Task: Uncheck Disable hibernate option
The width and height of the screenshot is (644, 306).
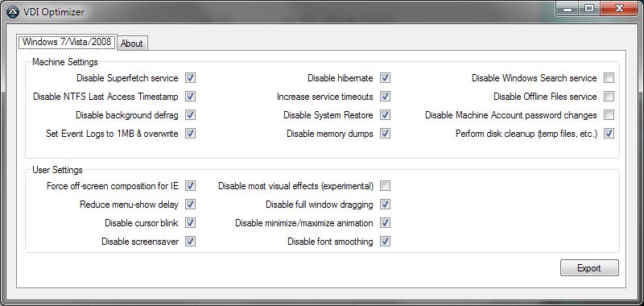Action: click(385, 77)
